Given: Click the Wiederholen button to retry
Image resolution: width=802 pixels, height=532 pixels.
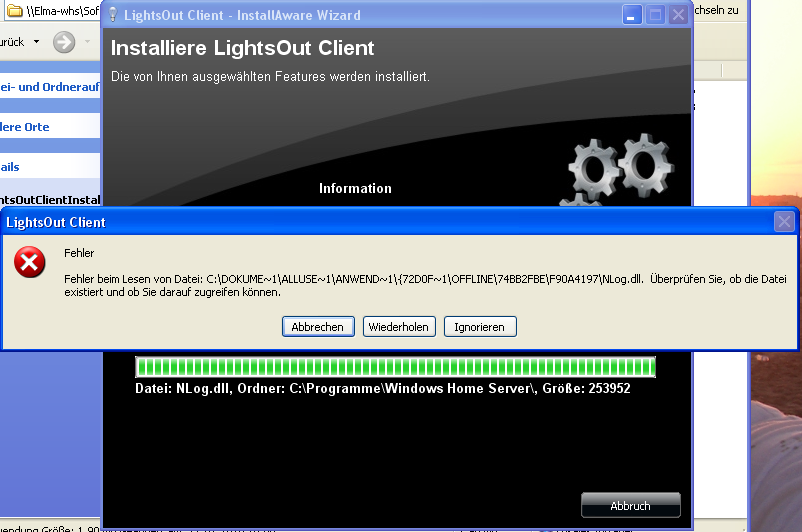Looking at the screenshot, I should click(x=399, y=327).
